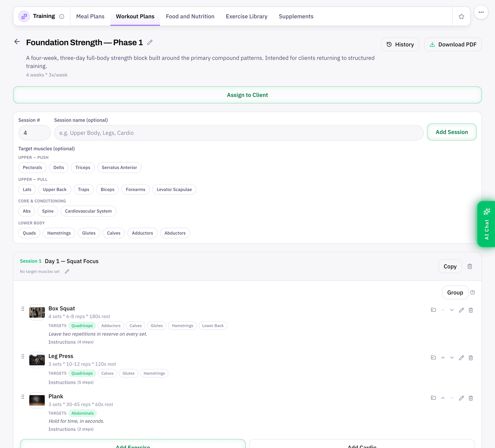495x448 pixels.
Task: Toggle the Hamstrings muscle chip in Lower Body
Action: [59, 233]
